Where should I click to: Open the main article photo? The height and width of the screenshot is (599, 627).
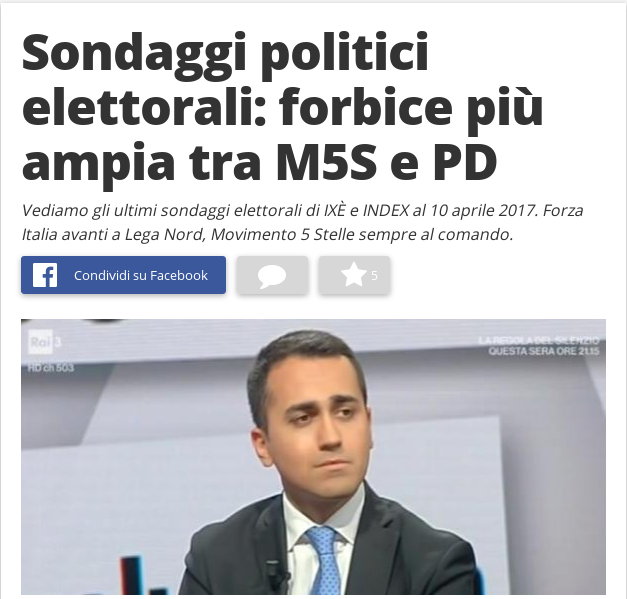click(314, 457)
